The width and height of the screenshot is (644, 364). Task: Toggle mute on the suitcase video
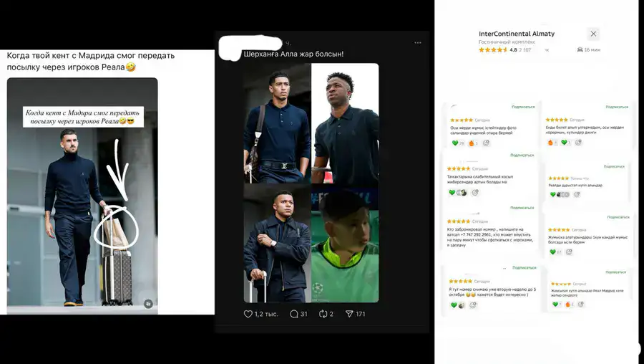pos(148,304)
